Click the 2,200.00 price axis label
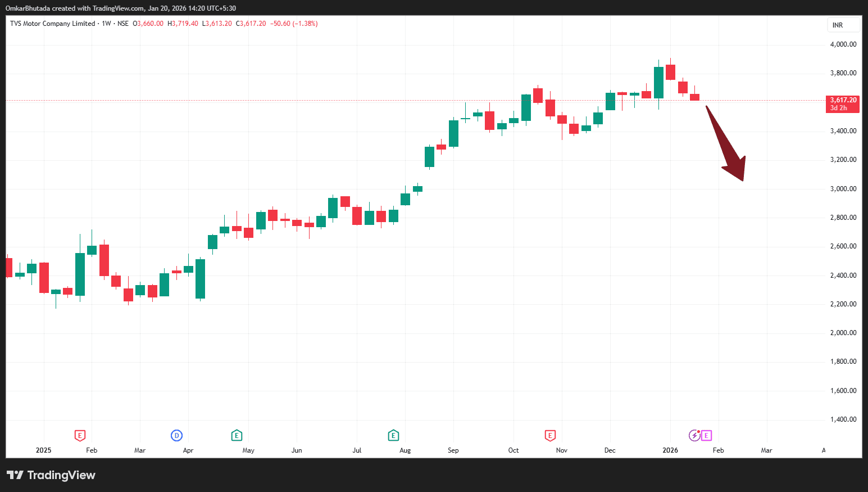Screen dimensions: 868x492 coord(843,304)
